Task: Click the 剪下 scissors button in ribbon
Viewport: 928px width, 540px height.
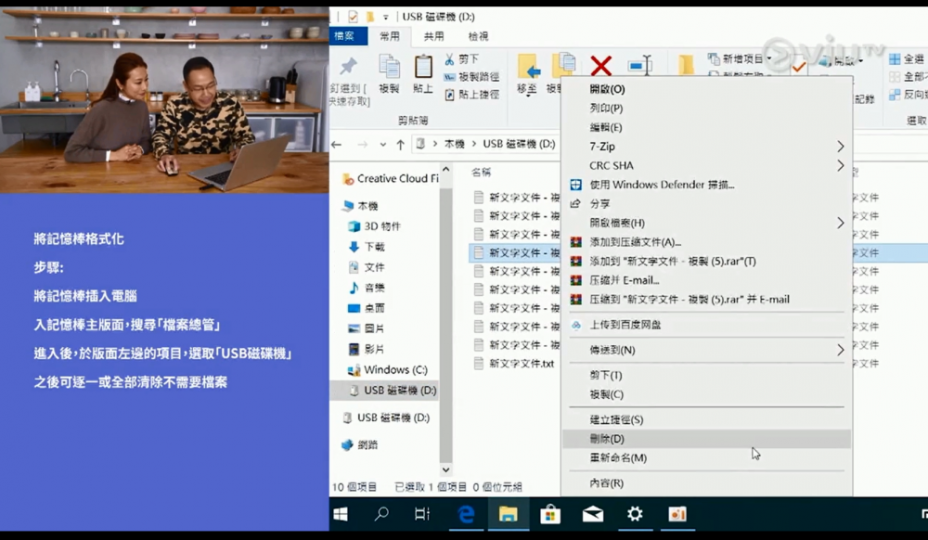Action: pos(462,59)
